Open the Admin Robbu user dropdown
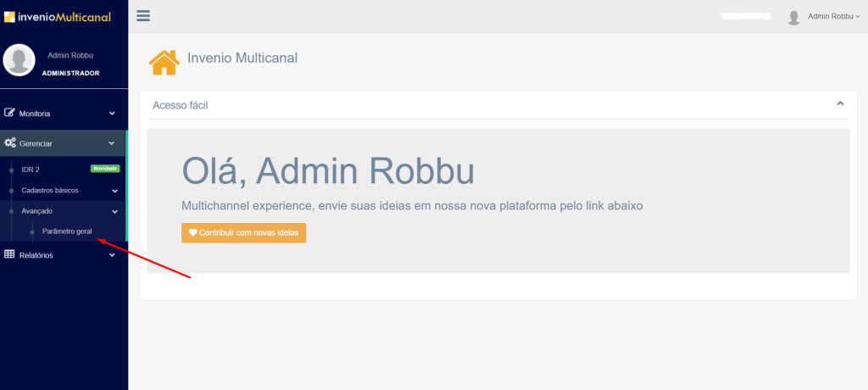 coord(833,16)
